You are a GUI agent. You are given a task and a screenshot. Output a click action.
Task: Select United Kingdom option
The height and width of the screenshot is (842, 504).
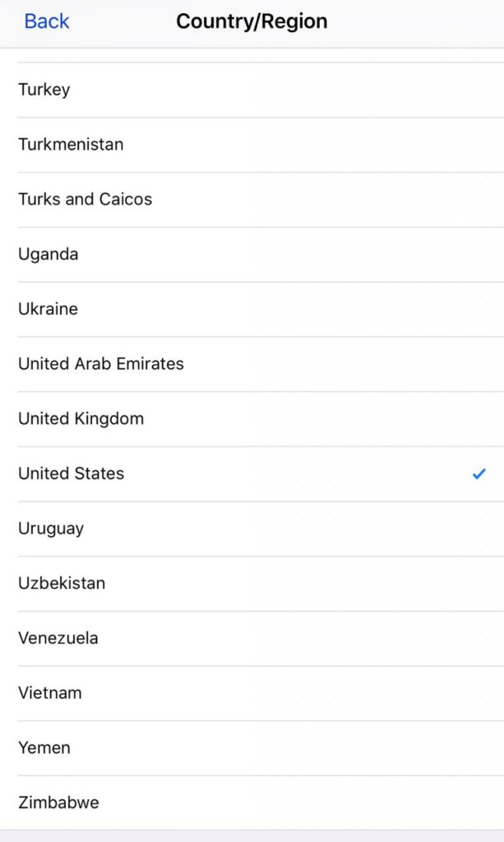click(252, 419)
